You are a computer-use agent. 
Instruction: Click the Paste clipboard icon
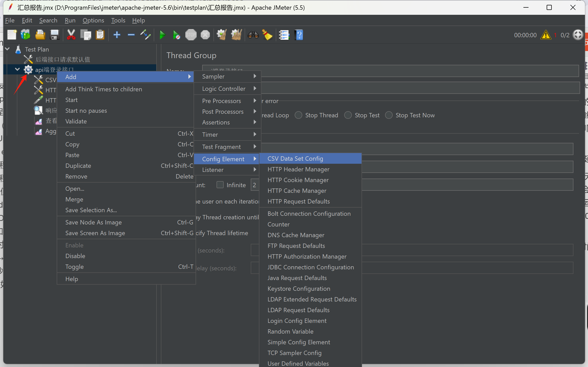coord(100,35)
